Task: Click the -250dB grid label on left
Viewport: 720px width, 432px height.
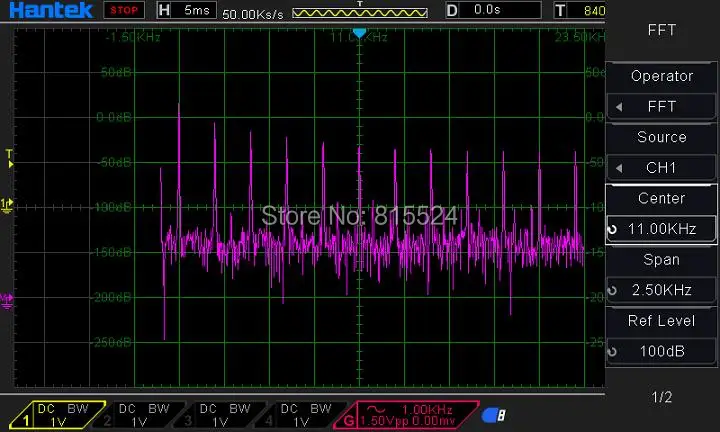Action: (x=112, y=342)
